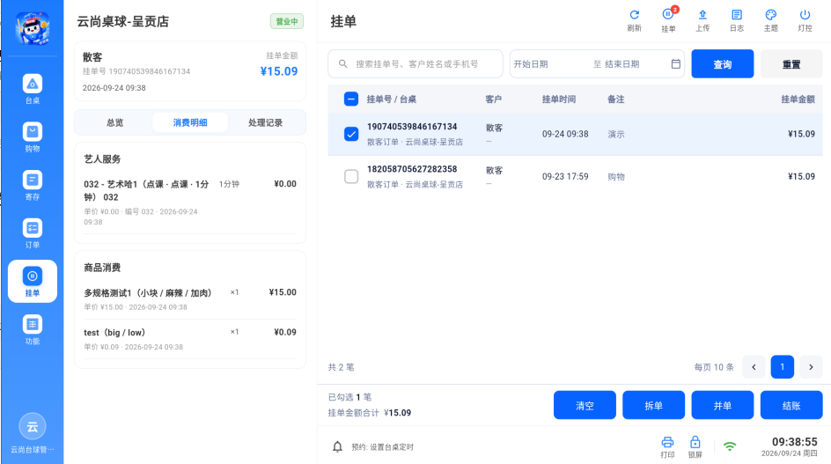Click the 客户 column header
This screenshot has width=831, height=464.
(x=493, y=99)
